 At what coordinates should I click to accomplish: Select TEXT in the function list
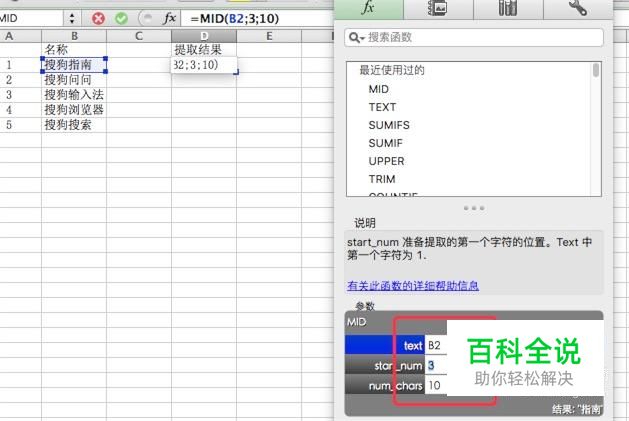click(382, 107)
